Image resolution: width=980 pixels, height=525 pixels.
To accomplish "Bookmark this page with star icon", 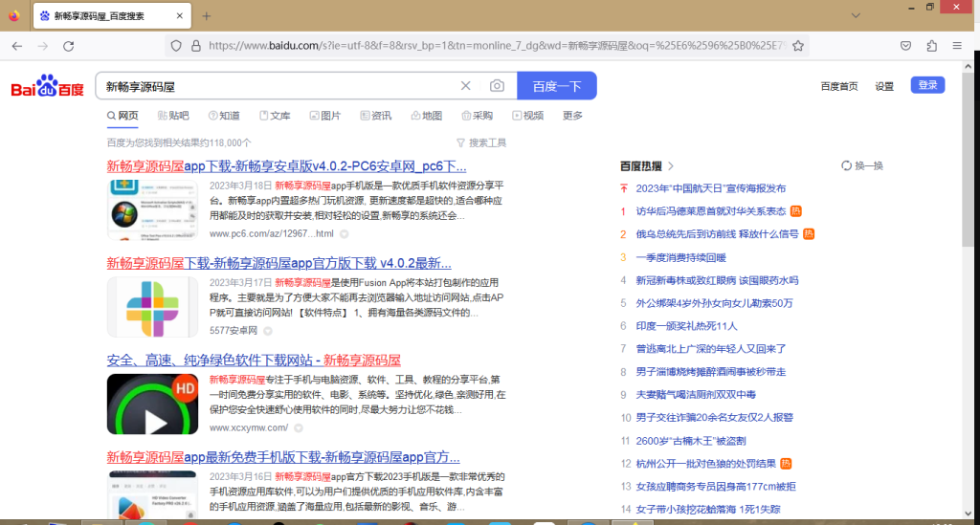I will point(798,46).
